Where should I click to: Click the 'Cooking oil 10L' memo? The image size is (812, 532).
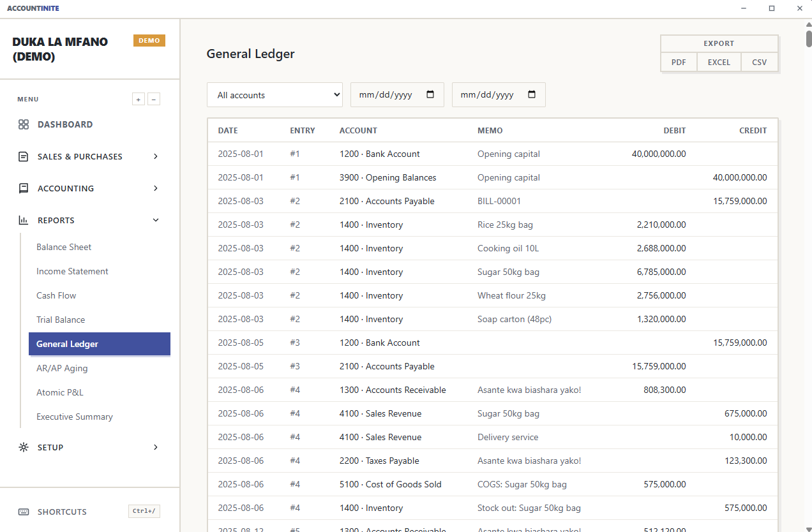pyautogui.click(x=508, y=248)
